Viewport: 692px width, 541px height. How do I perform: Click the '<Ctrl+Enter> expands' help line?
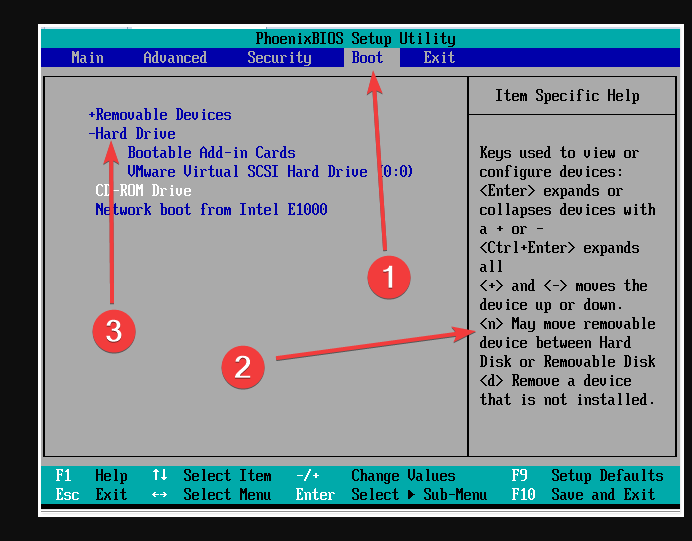coord(559,248)
